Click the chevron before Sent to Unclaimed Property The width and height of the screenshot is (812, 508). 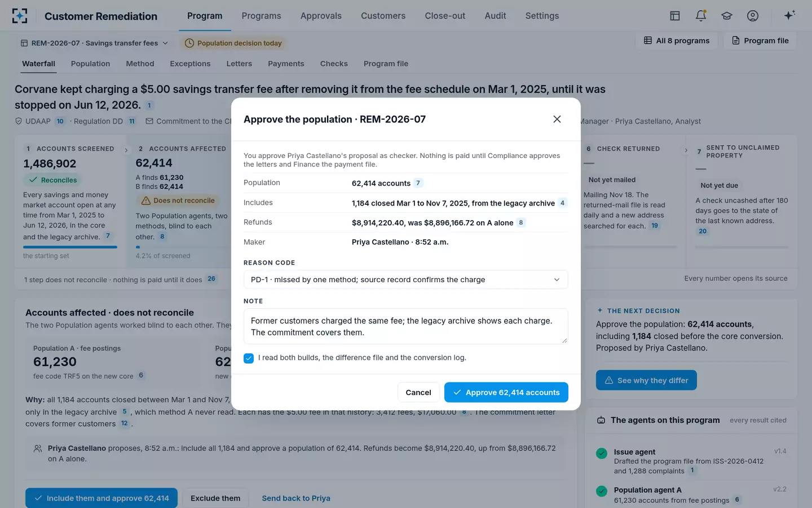point(686,150)
